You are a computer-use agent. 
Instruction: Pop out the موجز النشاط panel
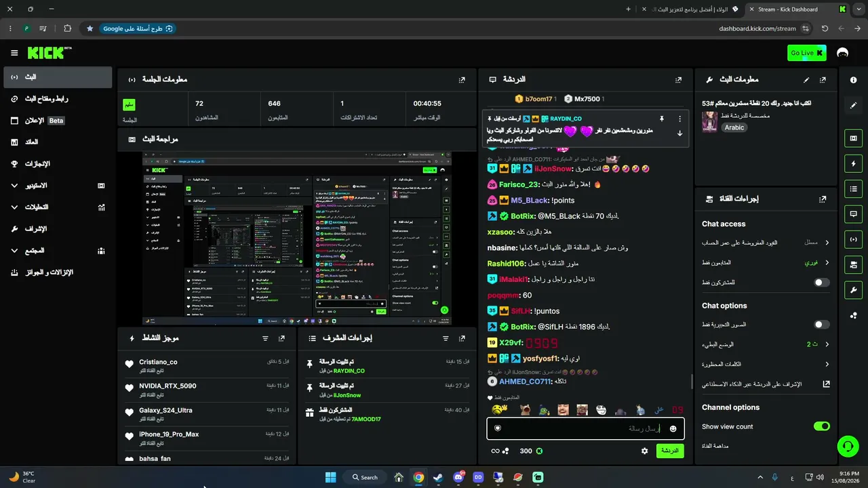click(x=281, y=338)
